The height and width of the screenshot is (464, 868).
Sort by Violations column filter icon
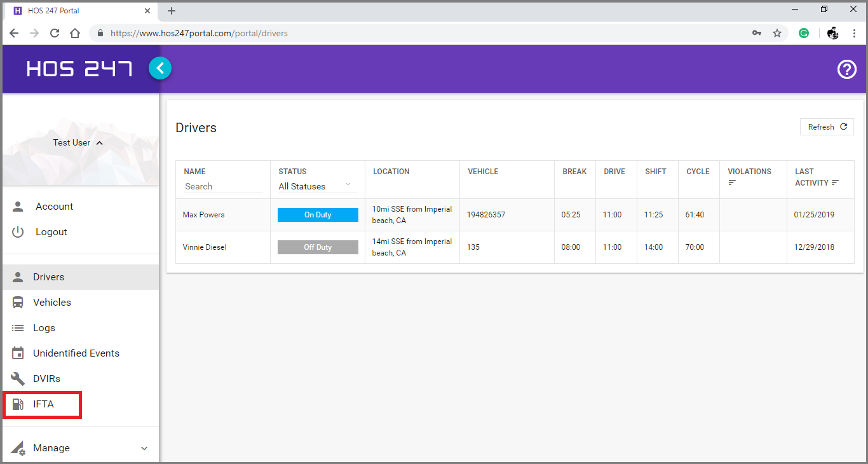pyautogui.click(x=732, y=182)
